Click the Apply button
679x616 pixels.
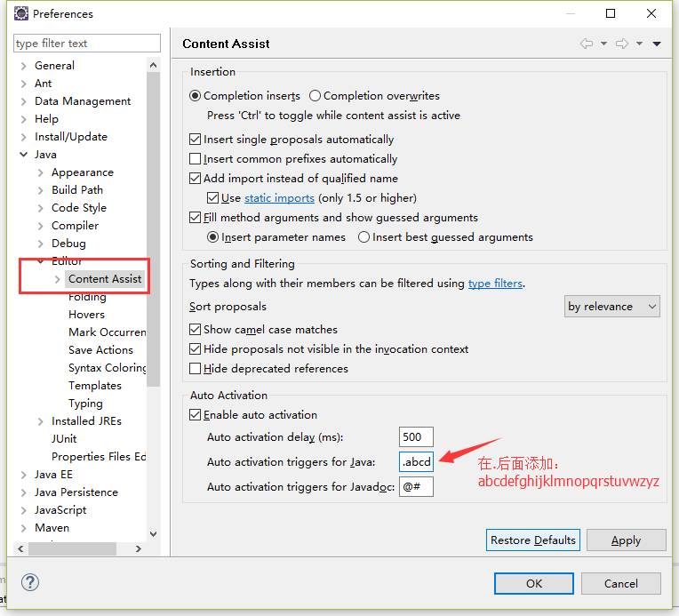(x=626, y=540)
